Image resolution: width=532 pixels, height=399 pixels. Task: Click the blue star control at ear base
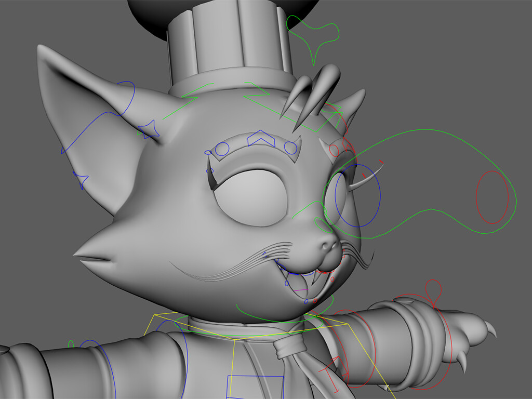point(149,130)
